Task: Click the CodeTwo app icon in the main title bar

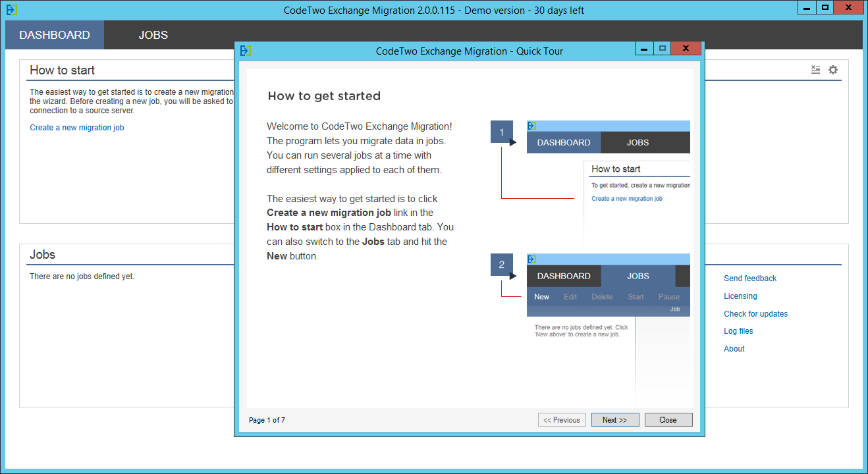Action: pyautogui.click(x=11, y=10)
